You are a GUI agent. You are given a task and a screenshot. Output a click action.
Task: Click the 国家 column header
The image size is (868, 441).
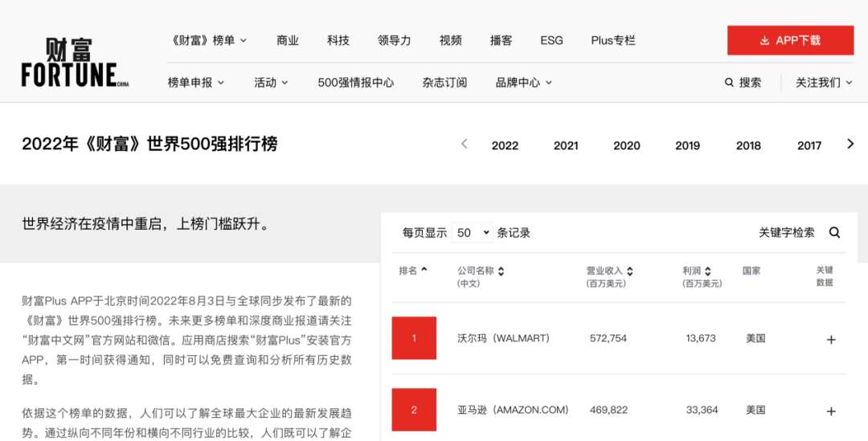pos(751,271)
